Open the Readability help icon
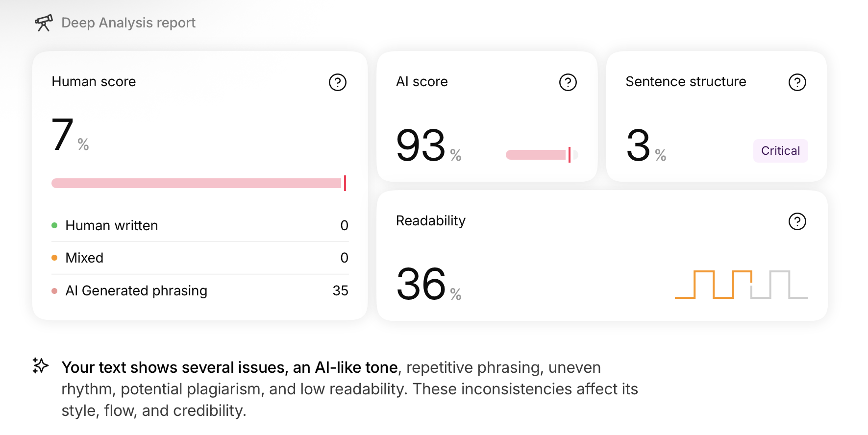This screenshot has width=868, height=435. pyautogui.click(x=797, y=221)
